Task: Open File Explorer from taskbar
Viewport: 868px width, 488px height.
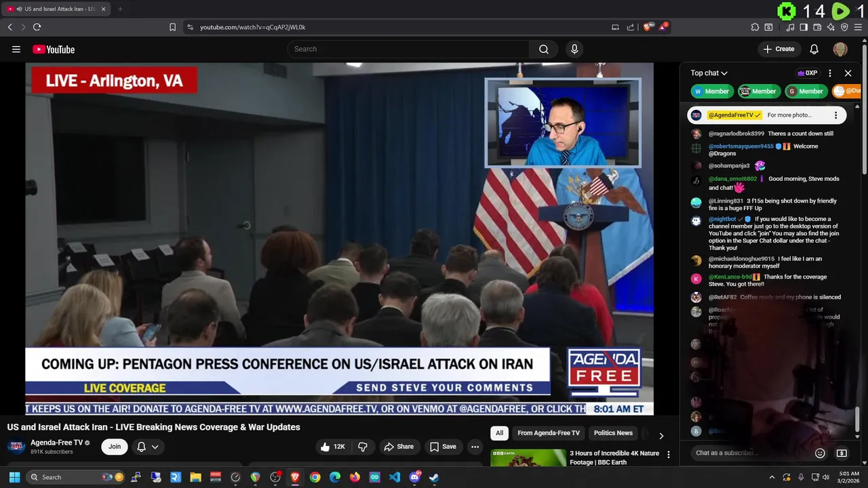Action: point(195,477)
